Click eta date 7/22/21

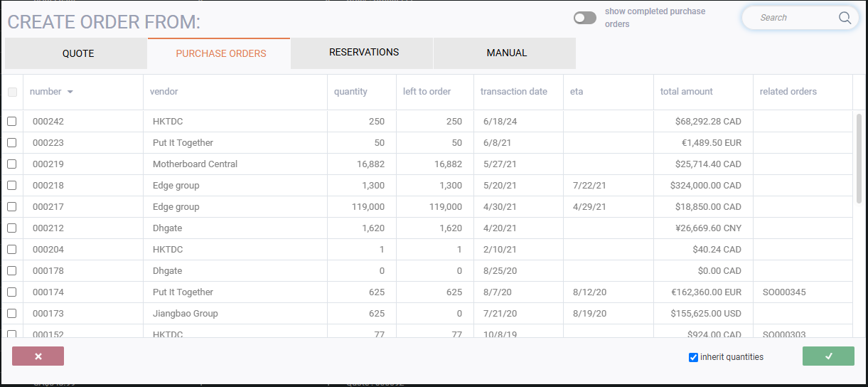(x=589, y=186)
